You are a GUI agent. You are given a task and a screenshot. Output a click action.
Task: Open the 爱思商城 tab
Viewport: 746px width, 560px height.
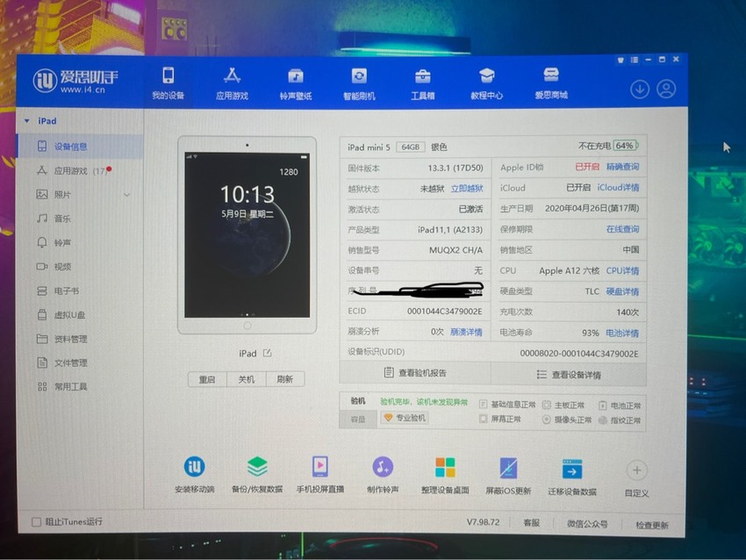pyautogui.click(x=551, y=83)
